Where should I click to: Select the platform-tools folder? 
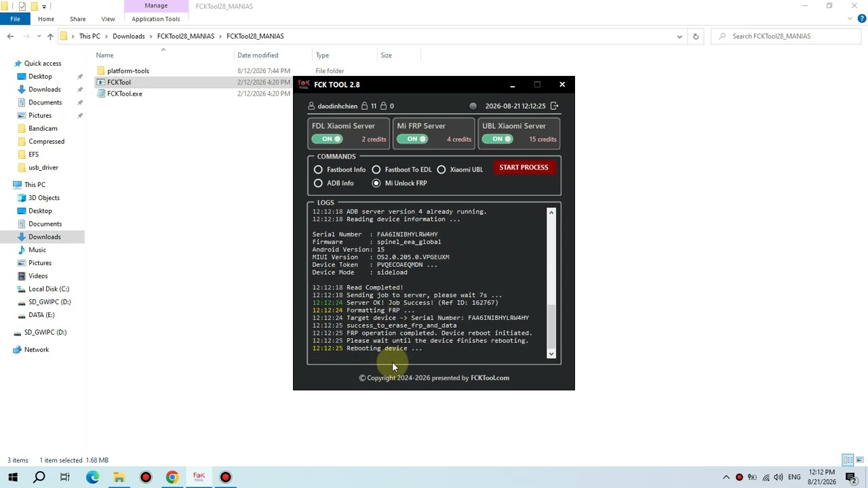pos(128,70)
